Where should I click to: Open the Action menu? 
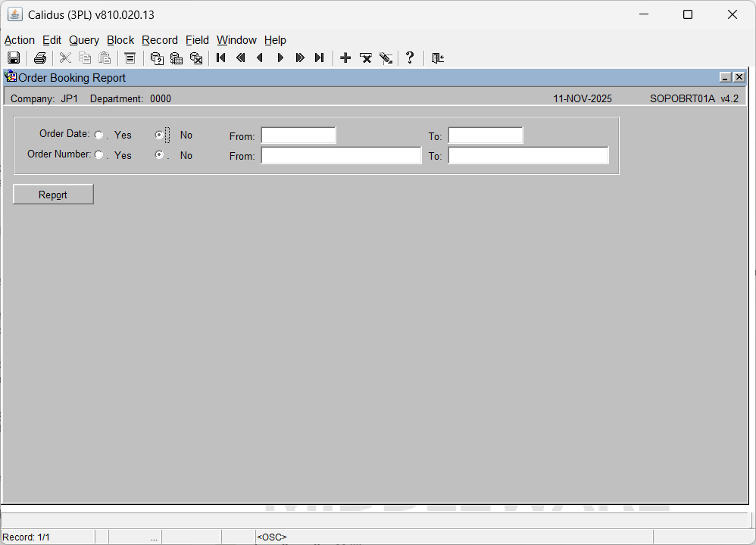pos(20,40)
